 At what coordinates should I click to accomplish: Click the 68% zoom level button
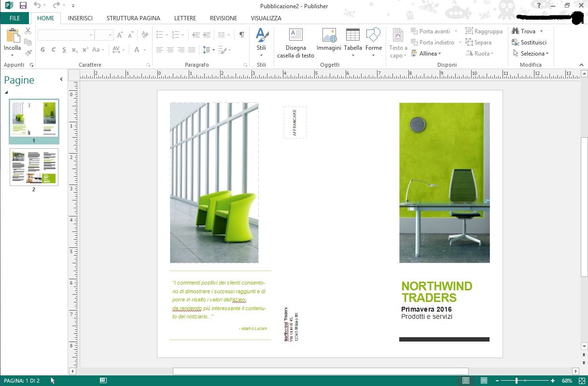[567, 381]
